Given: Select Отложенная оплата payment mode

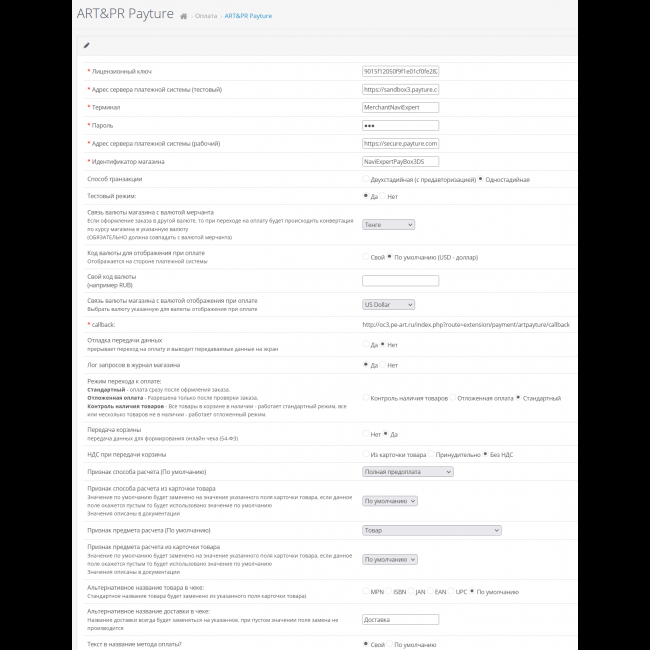Looking at the screenshot, I should [452, 398].
